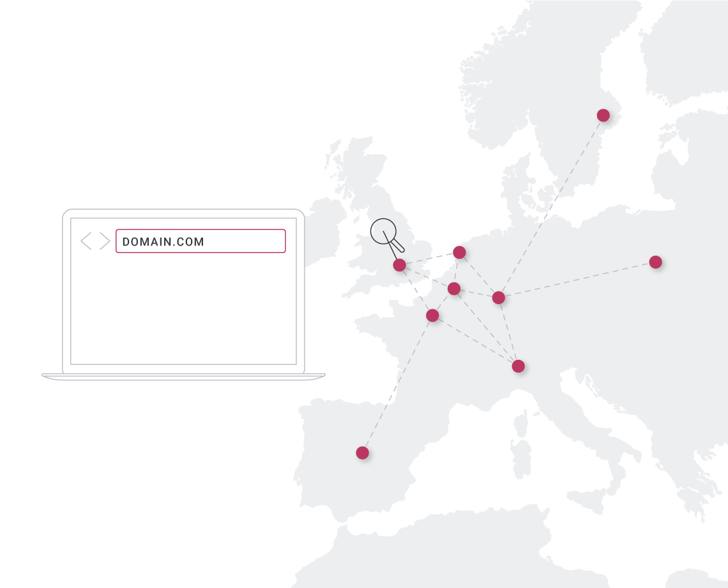Click the browser forward arrow
The width and height of the screenshot is (728, 588).
click(105, 241)
